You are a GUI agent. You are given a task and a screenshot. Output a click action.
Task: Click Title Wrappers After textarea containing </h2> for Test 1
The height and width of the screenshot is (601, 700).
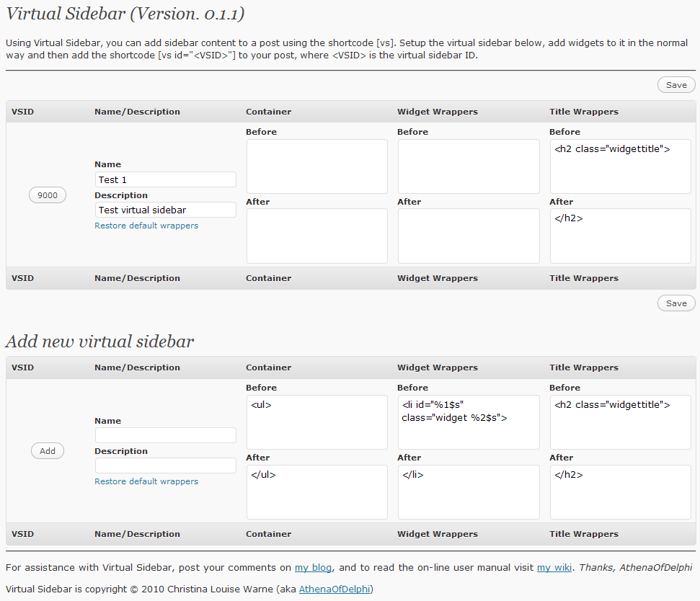(x=620, y=236)
